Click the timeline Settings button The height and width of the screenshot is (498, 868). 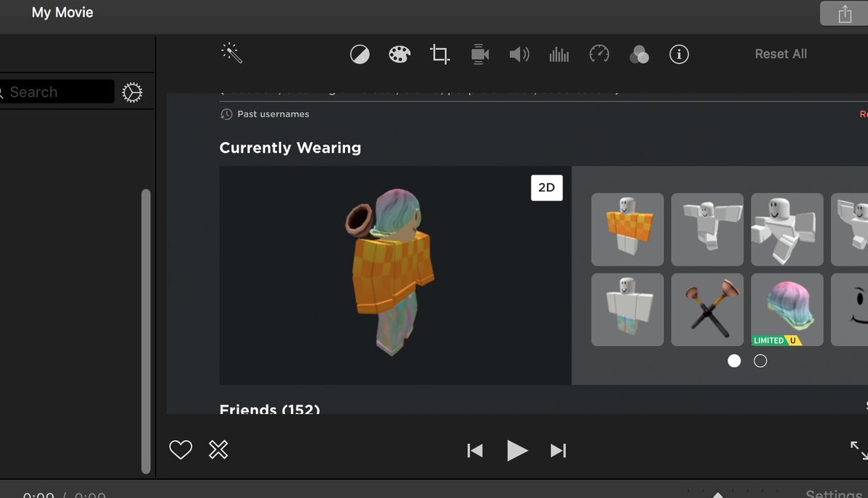coord(834,494)
